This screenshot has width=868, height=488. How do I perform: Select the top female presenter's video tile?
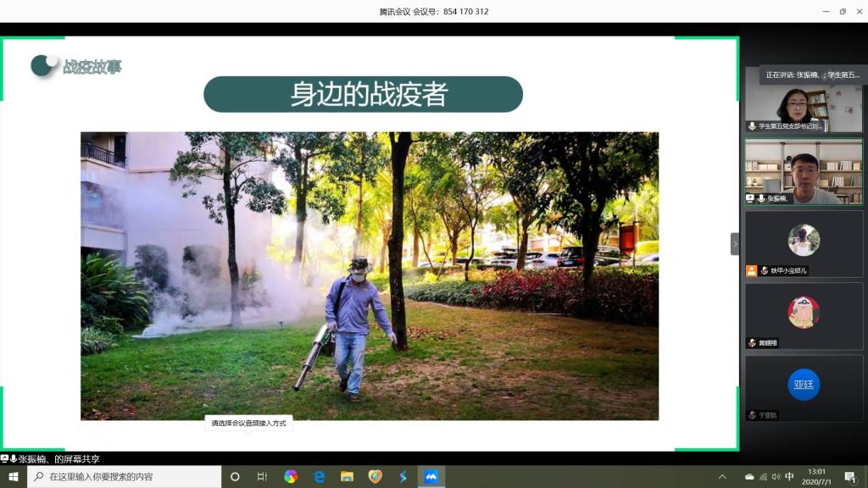(x=804, y=102)
